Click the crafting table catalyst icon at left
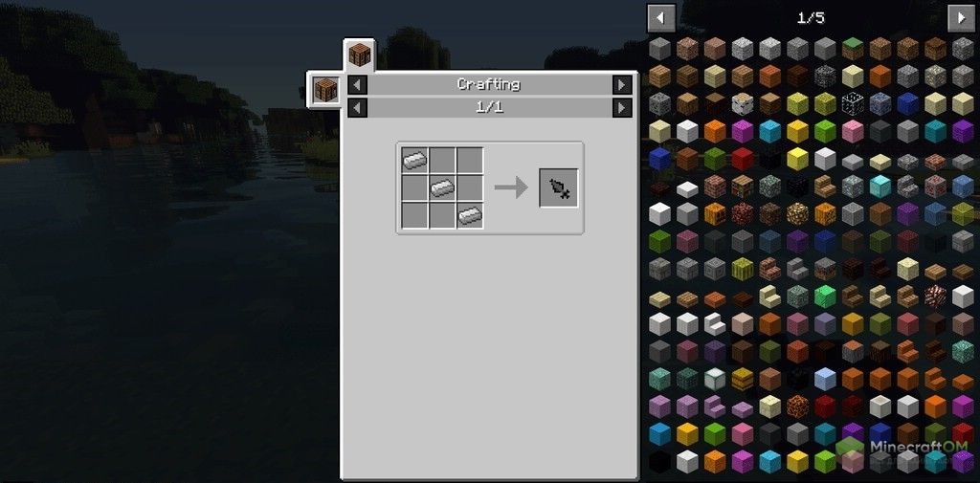 pyautogui.click(x=325, y=88)
